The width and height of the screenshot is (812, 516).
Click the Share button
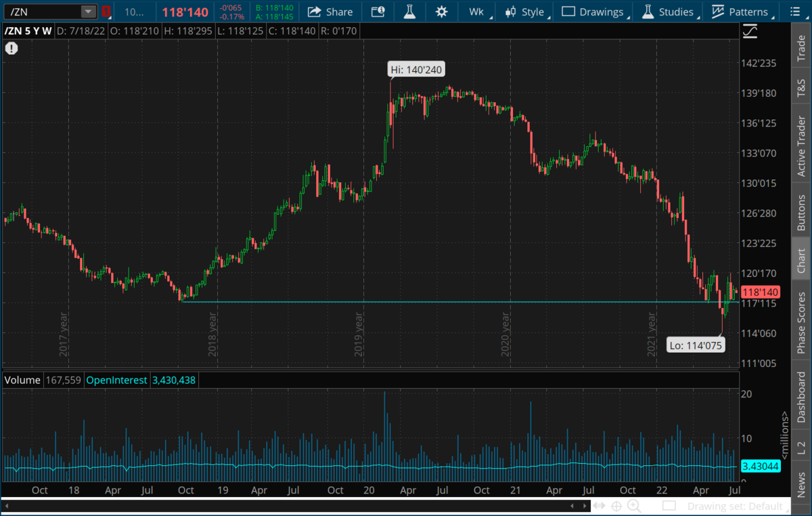[330, 12]
